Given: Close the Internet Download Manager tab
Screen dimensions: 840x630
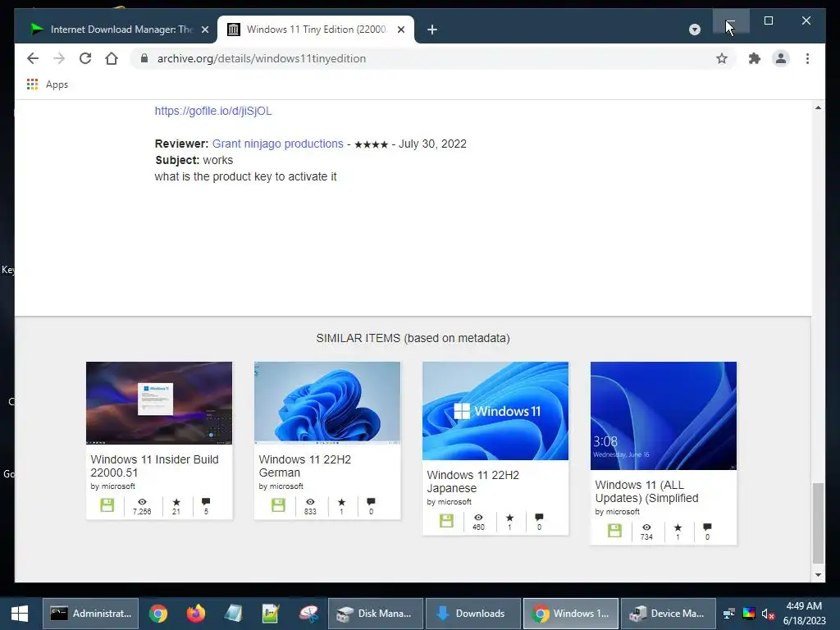Looking at the screenshot, I should coord(204,30).
